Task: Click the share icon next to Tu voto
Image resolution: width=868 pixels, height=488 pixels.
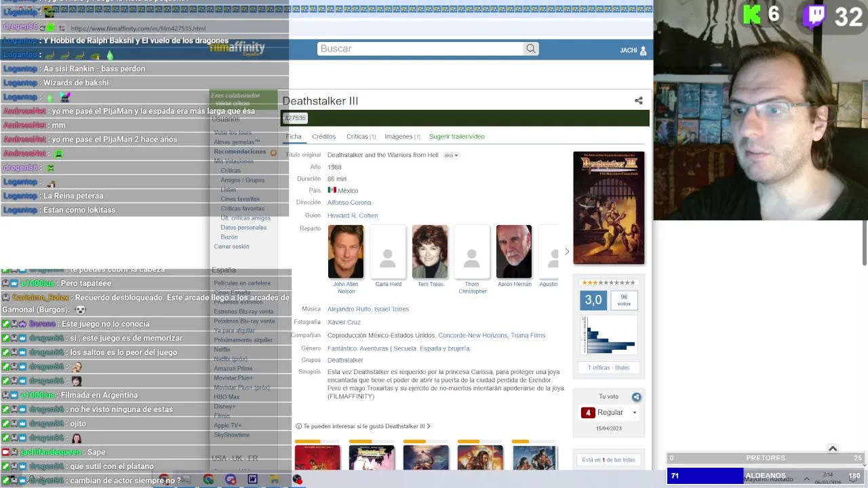Action: pyautogui.click(x=636, y=397)
